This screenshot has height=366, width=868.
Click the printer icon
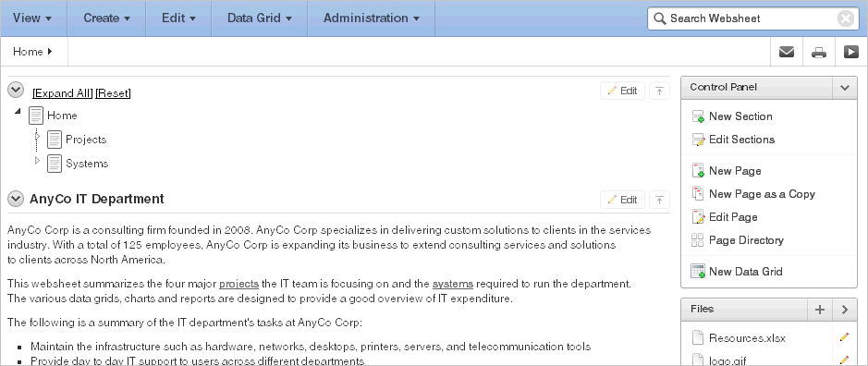click(x=819, y=53)
